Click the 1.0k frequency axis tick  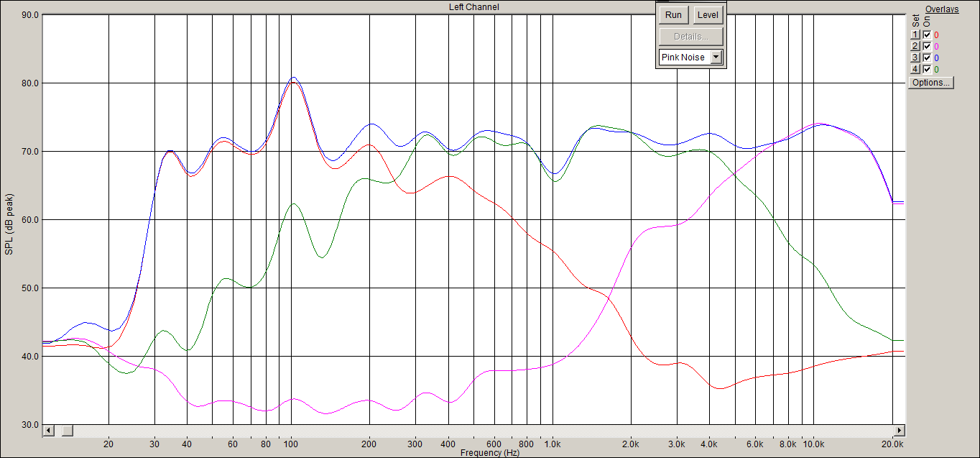[553, 444]
